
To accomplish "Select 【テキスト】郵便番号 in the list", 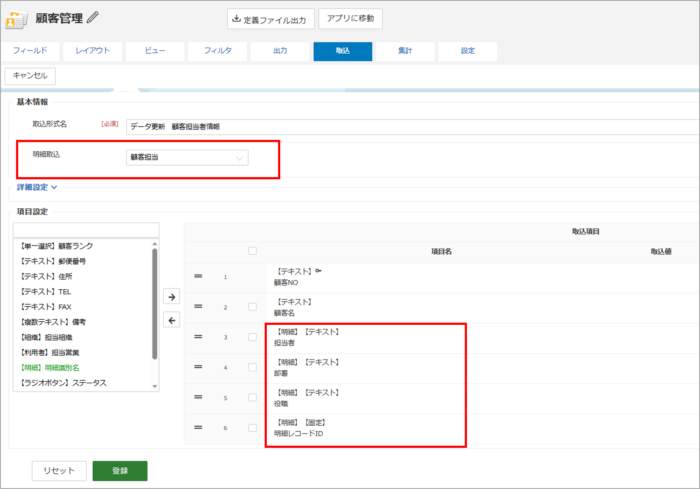I will click(x=53, y=261).
